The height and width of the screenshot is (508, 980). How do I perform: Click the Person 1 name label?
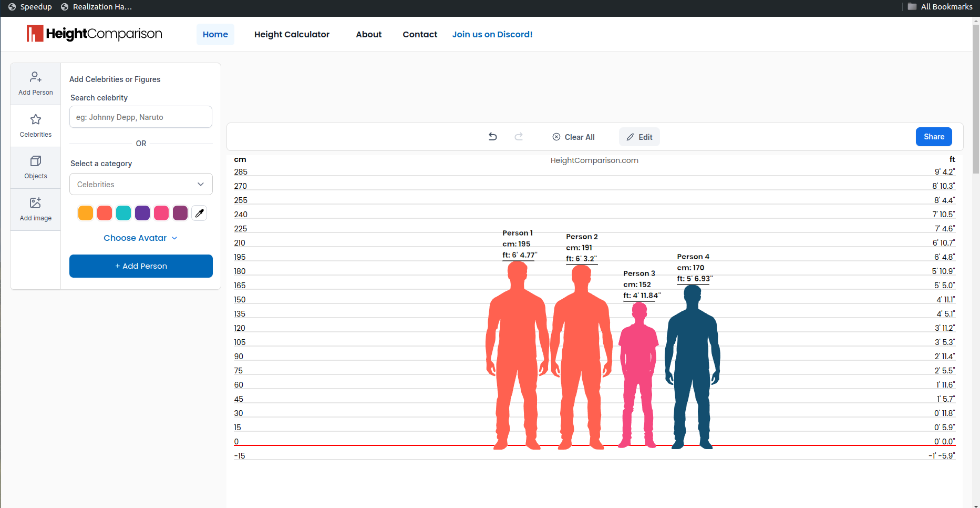pyautogui.click(x=518, y=233)
